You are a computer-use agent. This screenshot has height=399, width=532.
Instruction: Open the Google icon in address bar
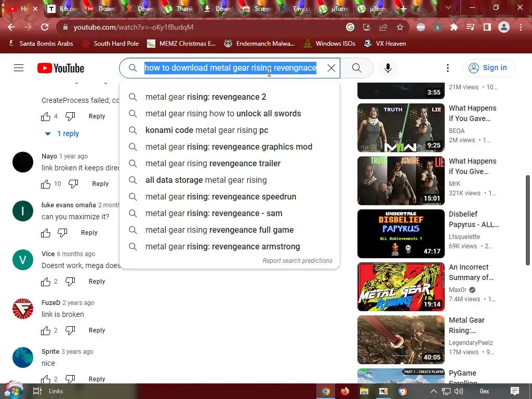pyautogui.click(x=350, y=27)
